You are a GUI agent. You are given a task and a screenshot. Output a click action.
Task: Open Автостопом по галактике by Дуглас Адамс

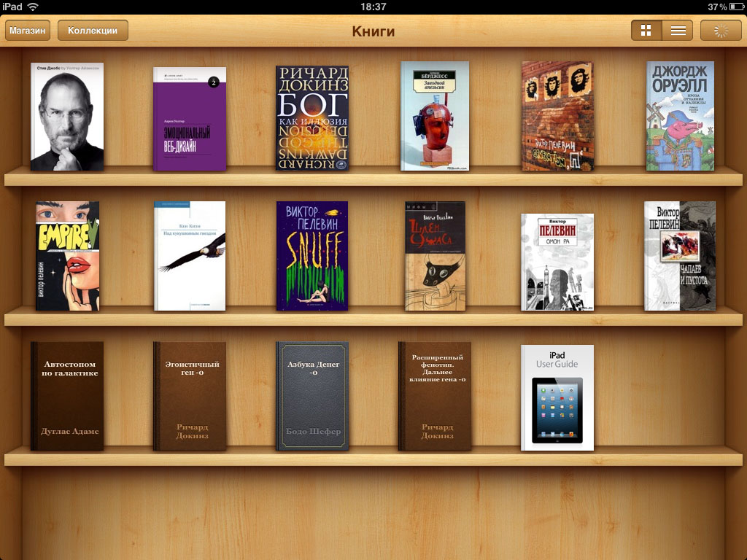67,396
